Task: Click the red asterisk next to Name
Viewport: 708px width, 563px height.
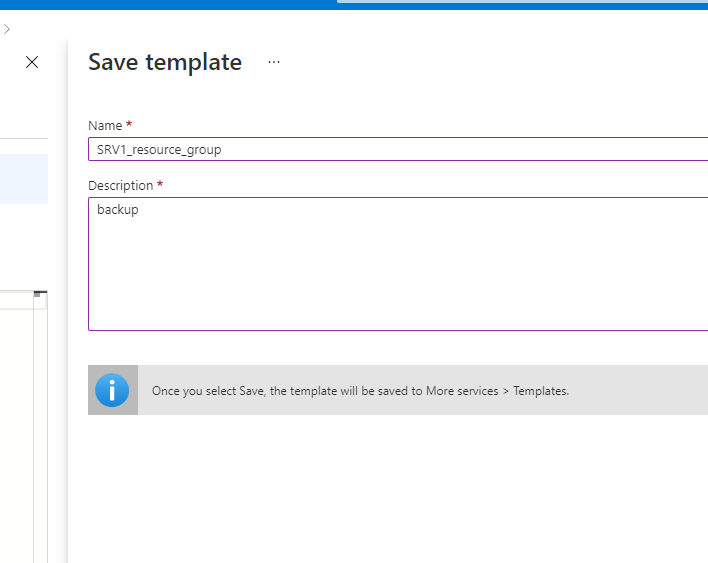Action: 129,126
